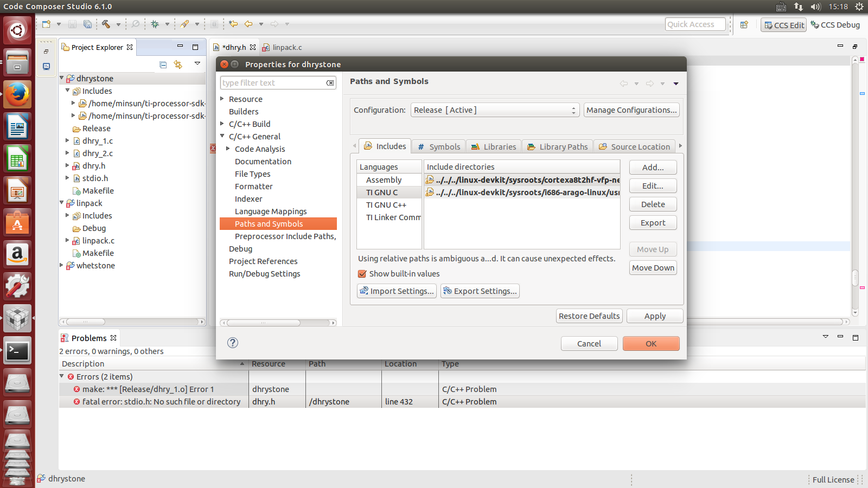Click the Save All toolbar icon

87,24
